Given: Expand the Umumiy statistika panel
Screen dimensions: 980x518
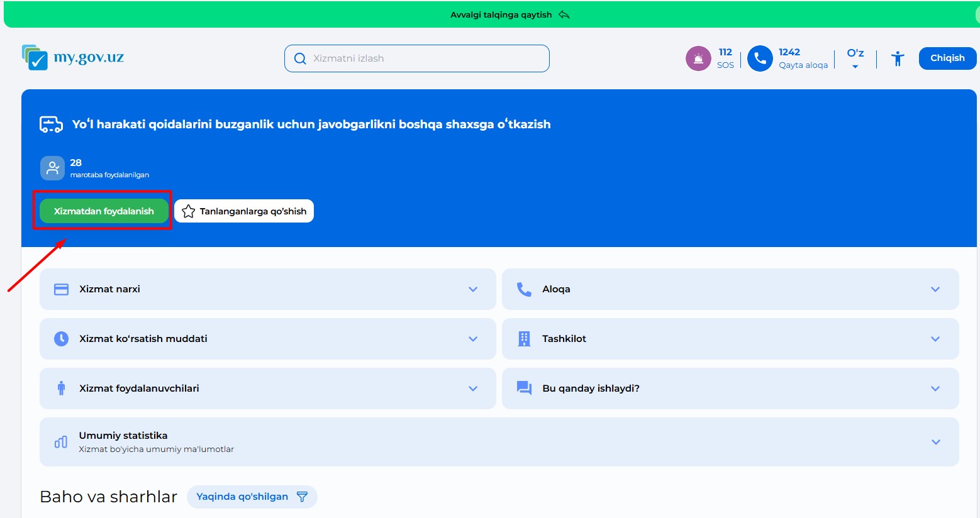Looking at the screenshot, I should (x=935, y=442).
